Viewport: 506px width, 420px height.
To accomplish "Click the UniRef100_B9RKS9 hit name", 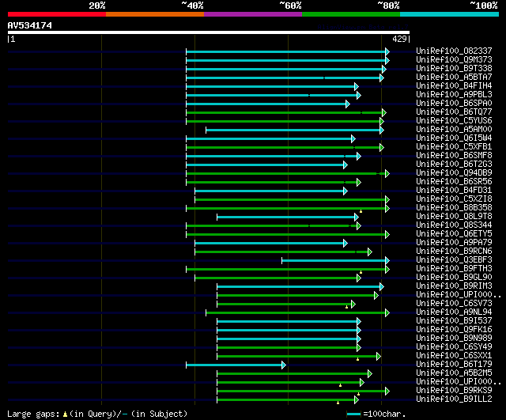I will 454,391.
